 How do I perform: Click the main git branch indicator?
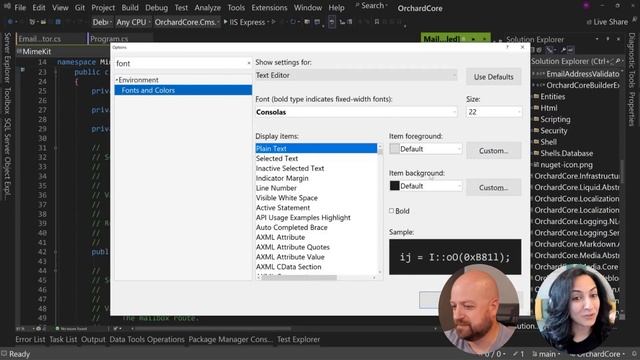pos(546,354)
